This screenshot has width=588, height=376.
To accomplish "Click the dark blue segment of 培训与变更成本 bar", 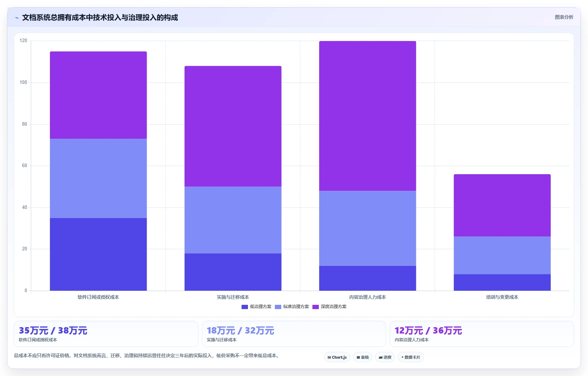I will point(502,283).
